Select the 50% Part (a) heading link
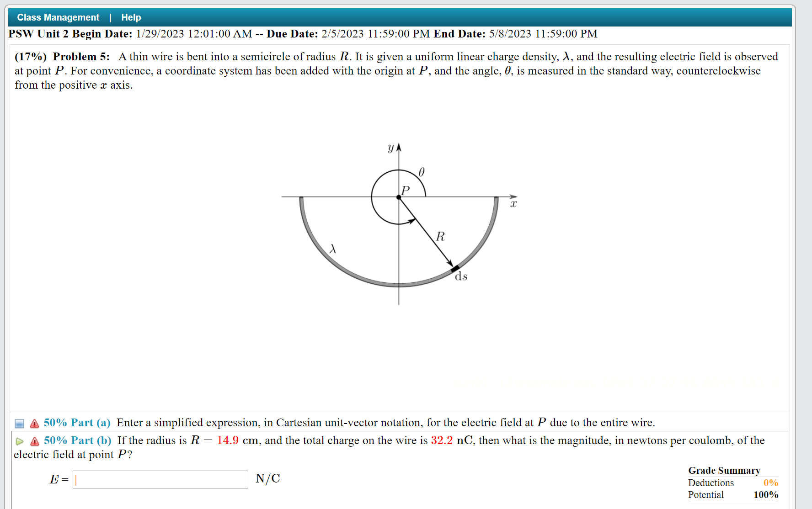The width and height of the screenshot is (812, 509). (x=76, y=423)
